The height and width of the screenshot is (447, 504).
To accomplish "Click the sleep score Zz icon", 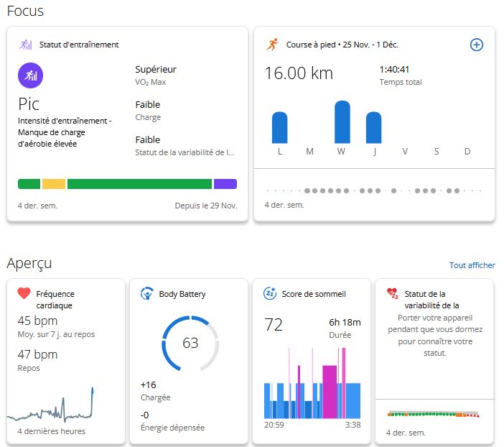I will click(x=270, y=294).
